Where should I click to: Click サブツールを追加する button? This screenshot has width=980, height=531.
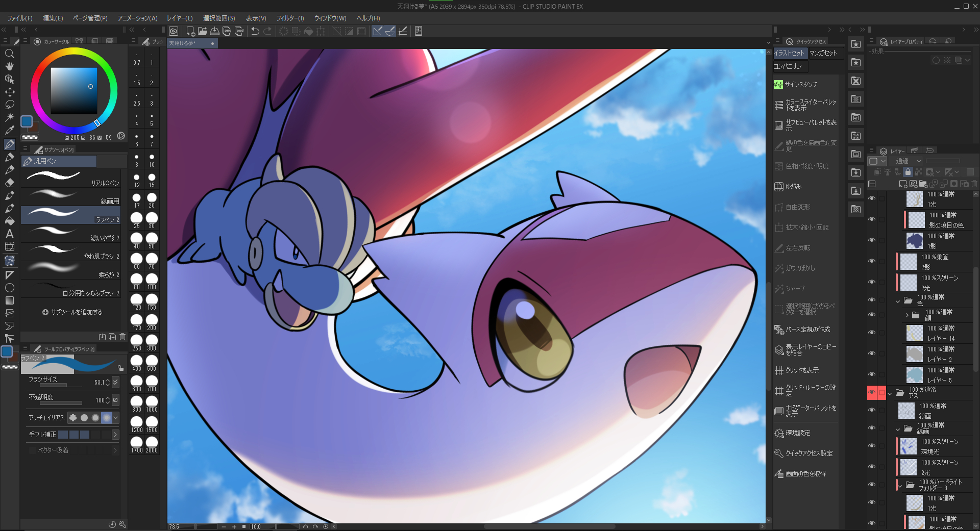tap(72, 312)
